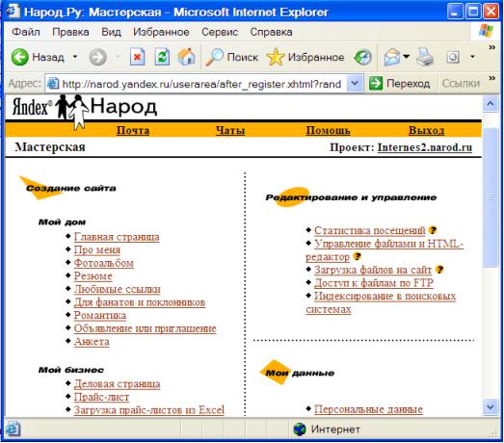
Task: Click the Internet zone globe in status bar
Action: pyautogui.click(x=300, y=430)
